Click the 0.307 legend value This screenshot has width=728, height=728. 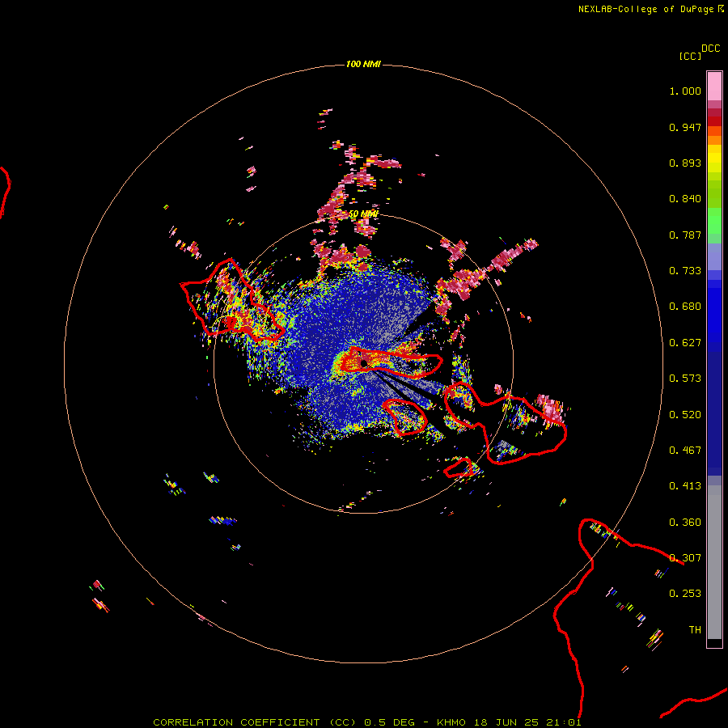[x=685, y=558]
